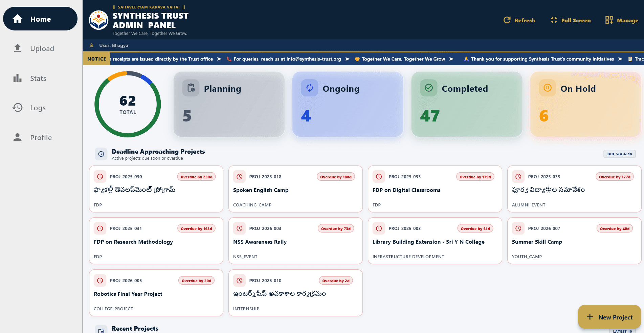Click the 62 total projects ring
644x333 pixels.
[x=128, y=104]
